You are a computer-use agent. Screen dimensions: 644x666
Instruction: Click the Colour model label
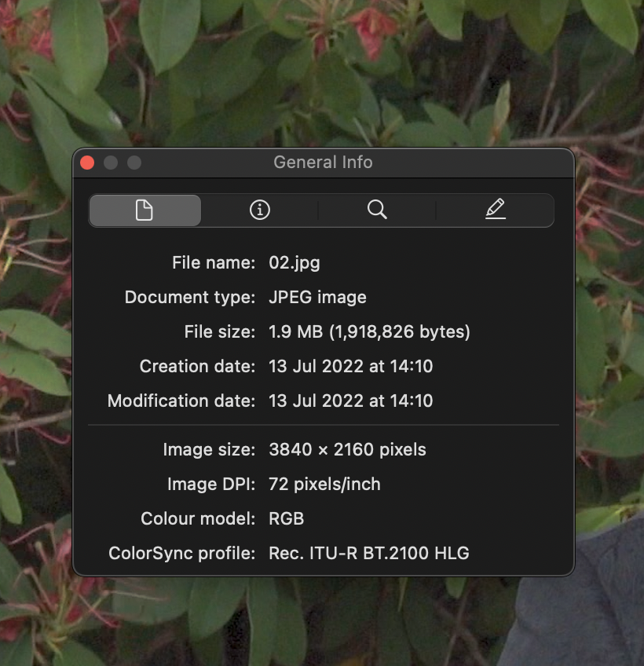click(198, 518)
